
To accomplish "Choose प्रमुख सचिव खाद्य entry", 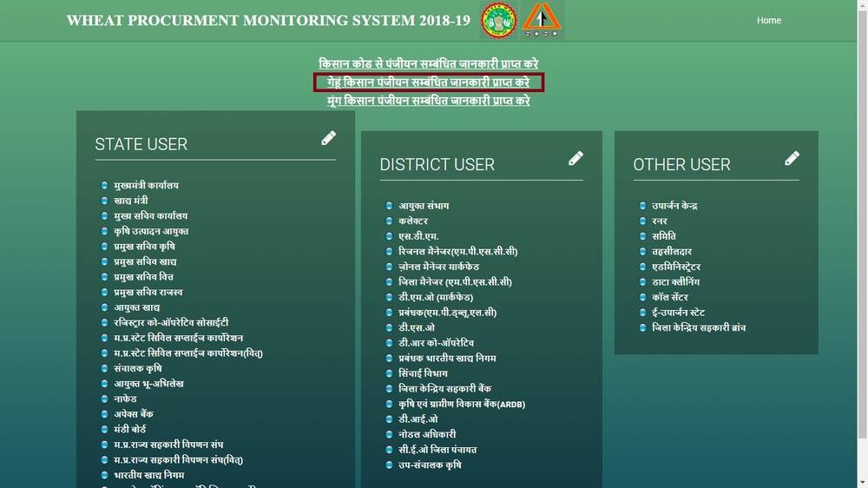I will pyautogui.click(x=145, y=261).
